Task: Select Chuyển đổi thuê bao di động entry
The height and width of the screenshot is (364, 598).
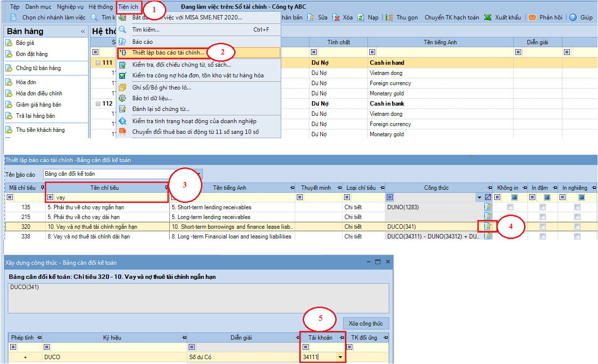Action: 199,132
